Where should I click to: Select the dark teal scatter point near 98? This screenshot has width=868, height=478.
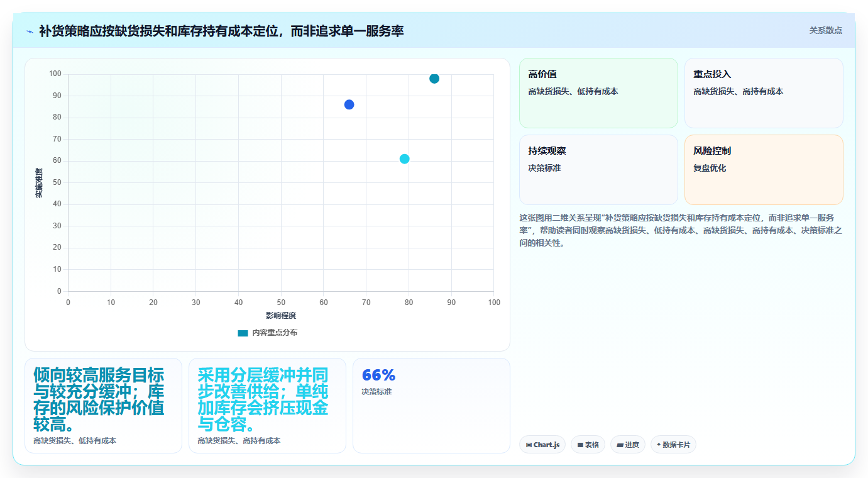(x=434, y=79)
